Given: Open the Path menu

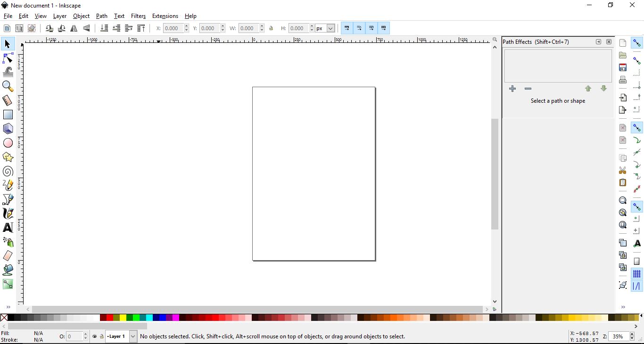Looking at the screenshot, I should coord(101,16).
